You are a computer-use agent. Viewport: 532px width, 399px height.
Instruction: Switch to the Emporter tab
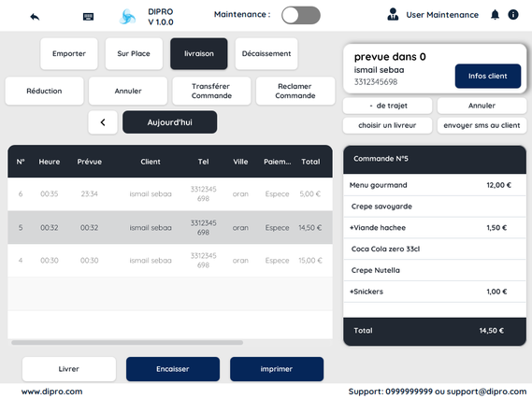click(x=69, y=53)
